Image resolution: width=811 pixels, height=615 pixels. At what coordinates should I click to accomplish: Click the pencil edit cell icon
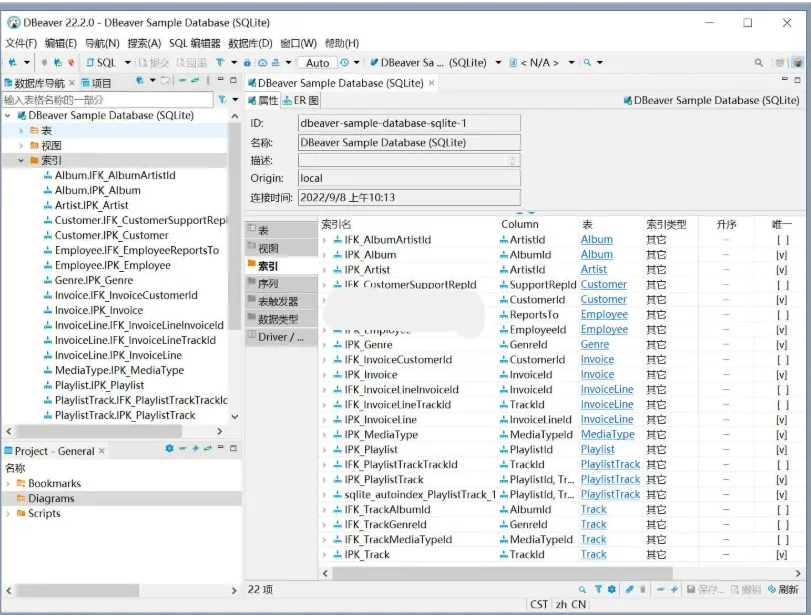click(632, 590)
